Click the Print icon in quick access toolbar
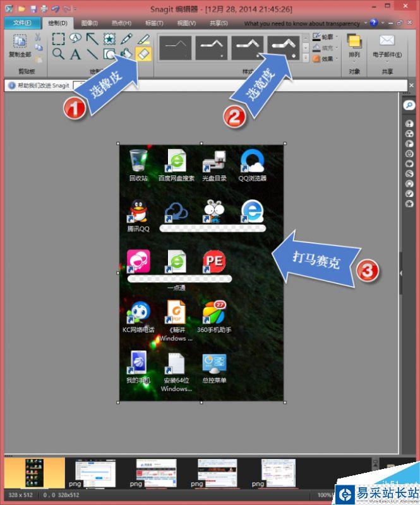This screenshot has height=505, width=420. tap(44, 9)
